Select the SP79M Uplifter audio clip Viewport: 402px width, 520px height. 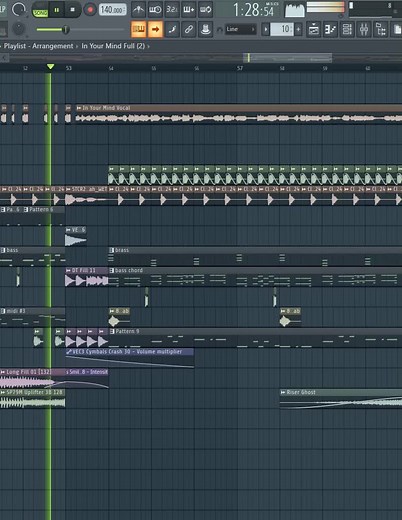point(33,399)
